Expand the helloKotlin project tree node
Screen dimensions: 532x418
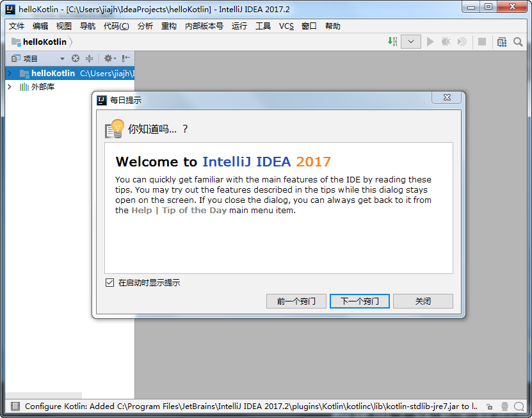[x=10, y=73]
